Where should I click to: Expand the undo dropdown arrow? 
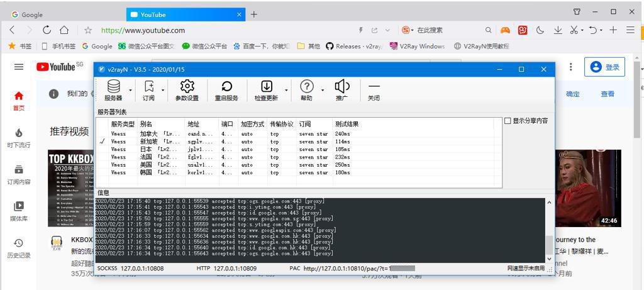click(601, 30)
